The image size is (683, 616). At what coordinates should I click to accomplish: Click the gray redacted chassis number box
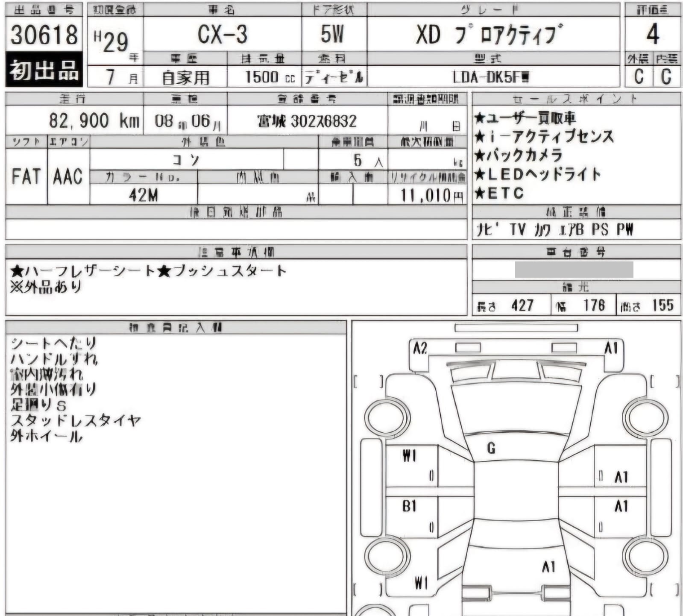[x=574, y=270]
